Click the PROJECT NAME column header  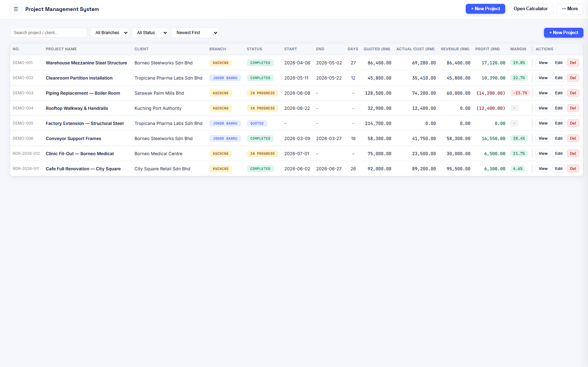(x=61, y=49)
